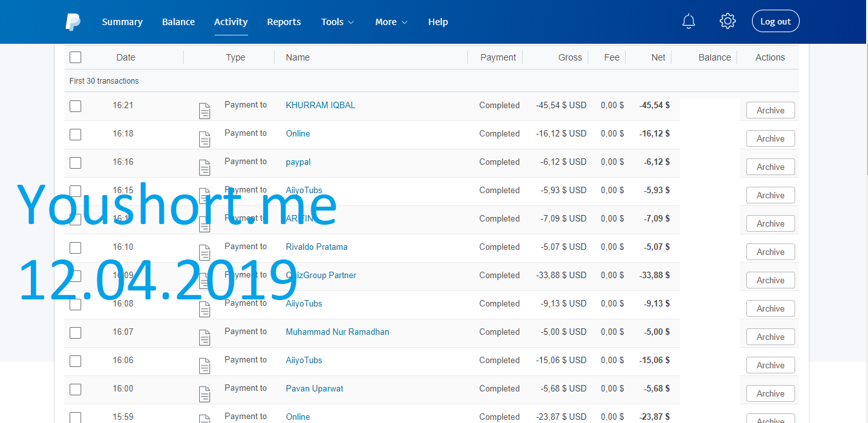Open the paypal recipient link
Image resolution: width=868 pixels, height=423 pixels.
point(298,162)
